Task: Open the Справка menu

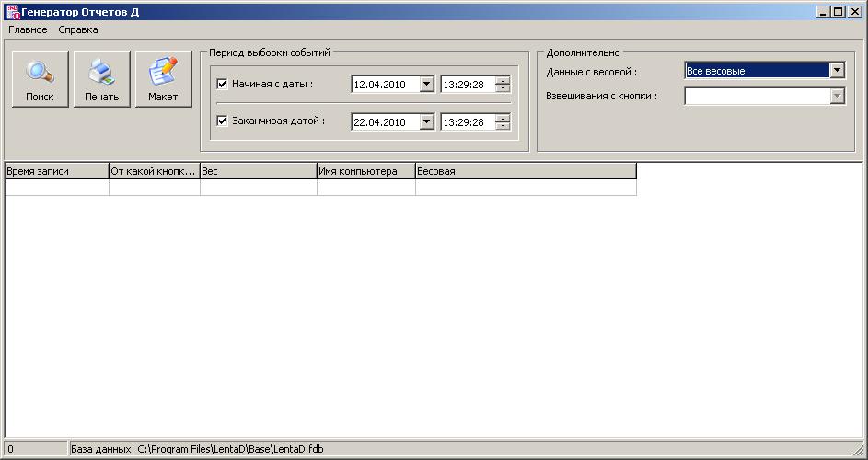Action: pos(78,29)
